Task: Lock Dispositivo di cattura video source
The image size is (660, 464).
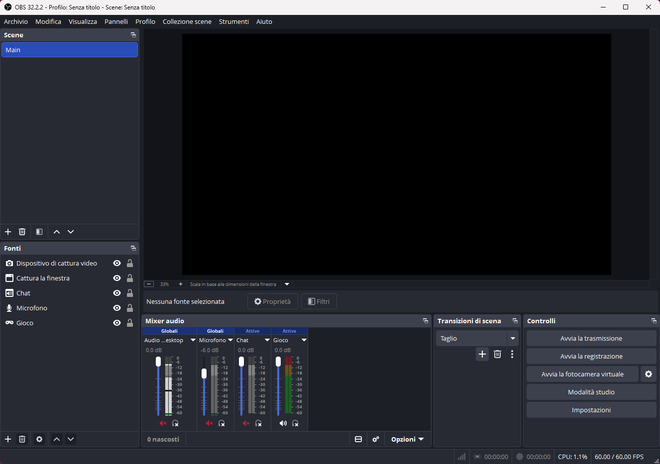Action: click(x=130, y=263)
